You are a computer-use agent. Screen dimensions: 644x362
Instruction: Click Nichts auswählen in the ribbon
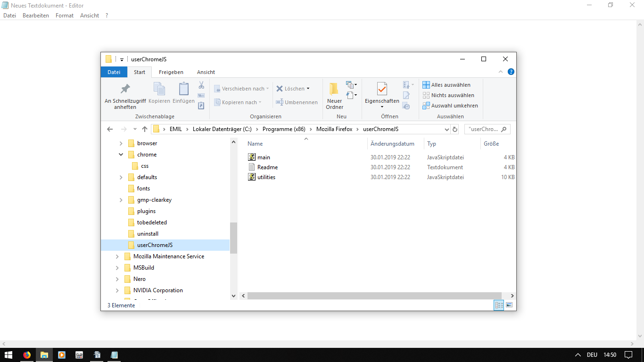[x=452, y=95]
